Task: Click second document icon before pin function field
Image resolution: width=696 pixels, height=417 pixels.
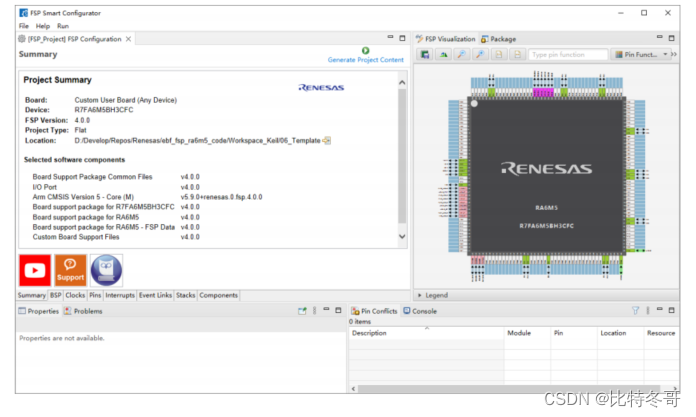Action: (517, 55)
